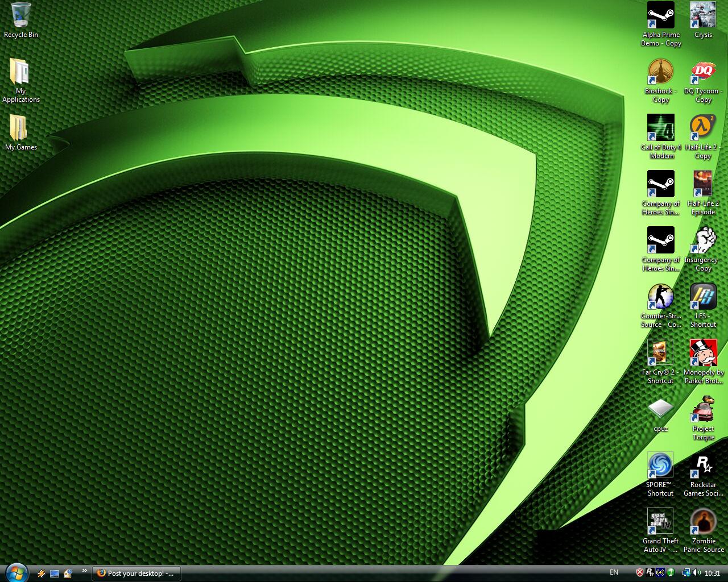Switch to the Post your desktop Firefox window

click(x=136, y=573)
